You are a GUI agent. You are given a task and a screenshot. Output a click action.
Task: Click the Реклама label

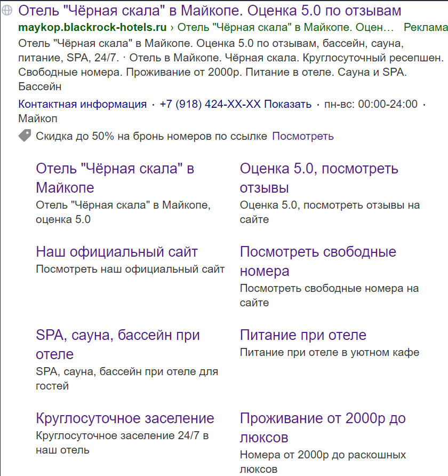(426, 27)
